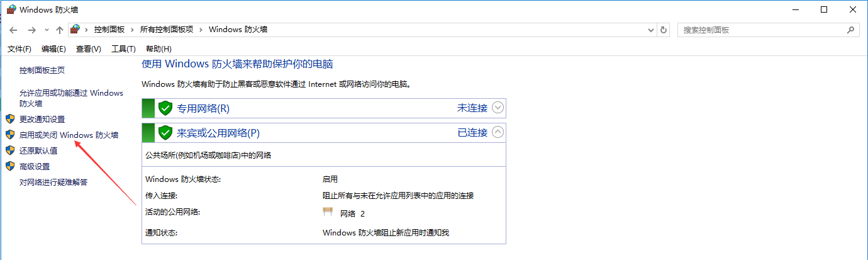Go up one level with the up arrow
This screenshot has width=868, height=260.
pyautogui.click(x=60, y=30)
